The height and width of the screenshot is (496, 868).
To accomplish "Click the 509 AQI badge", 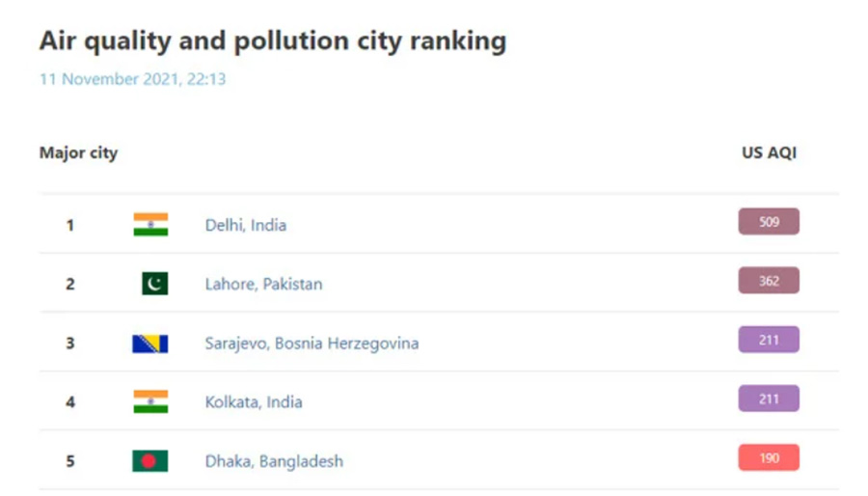I will pyautogui.click(x=769, y=221).
